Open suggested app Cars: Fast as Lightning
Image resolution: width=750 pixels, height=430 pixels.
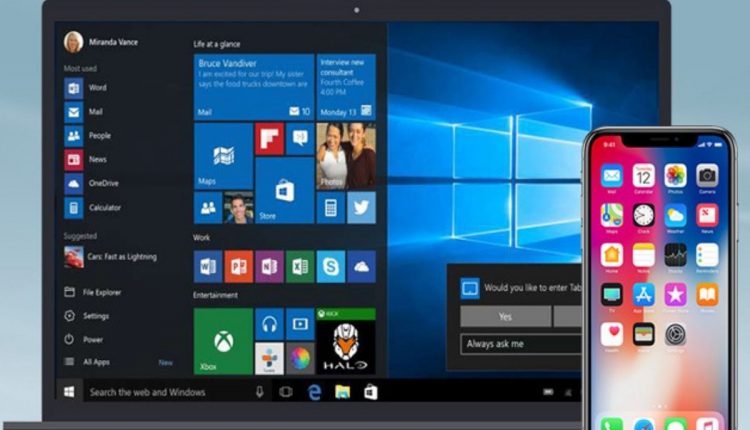tap(110, 257)
